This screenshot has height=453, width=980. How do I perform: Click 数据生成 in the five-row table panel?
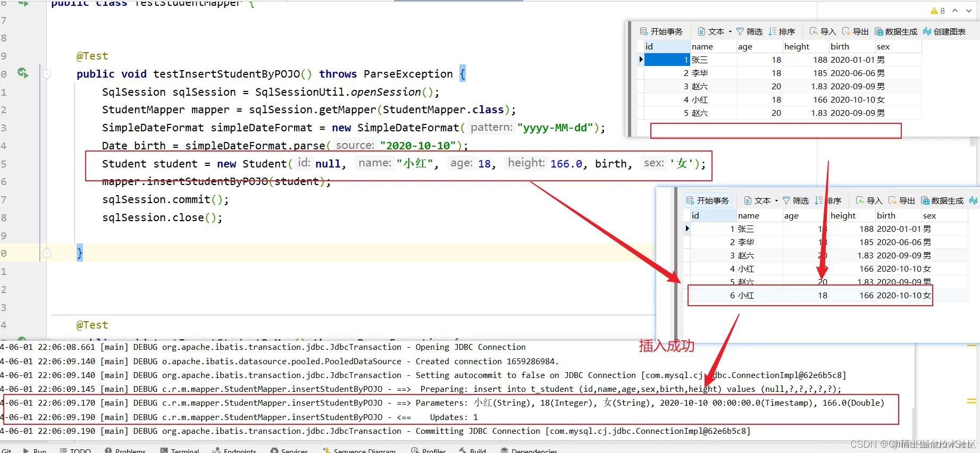[x=896, y=31]
